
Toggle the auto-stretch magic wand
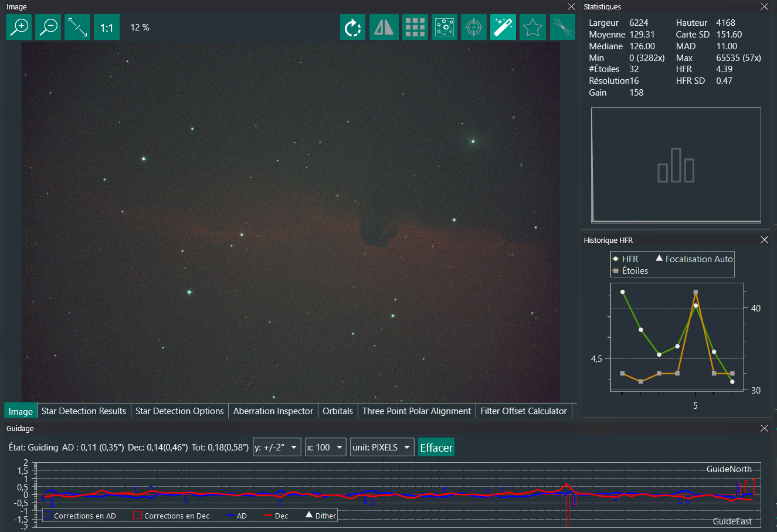tap(503, 28)
